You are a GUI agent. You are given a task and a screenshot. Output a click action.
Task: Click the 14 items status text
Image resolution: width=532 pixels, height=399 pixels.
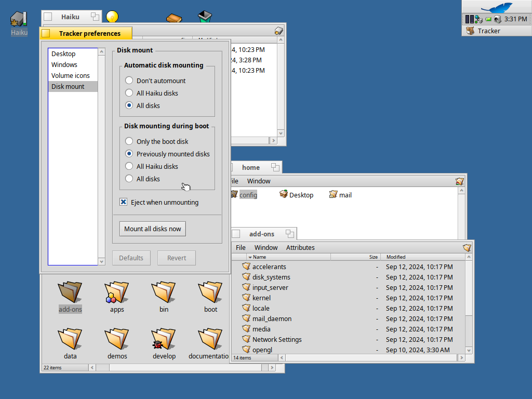pyautogui.click(x=242, y=357)
